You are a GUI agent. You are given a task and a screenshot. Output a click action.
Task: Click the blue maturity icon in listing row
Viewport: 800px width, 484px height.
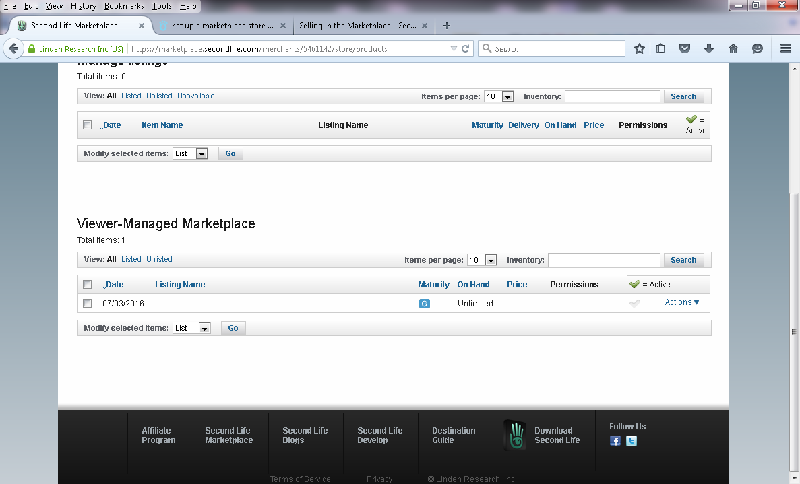pyautogui.click(x=424, y=303)
